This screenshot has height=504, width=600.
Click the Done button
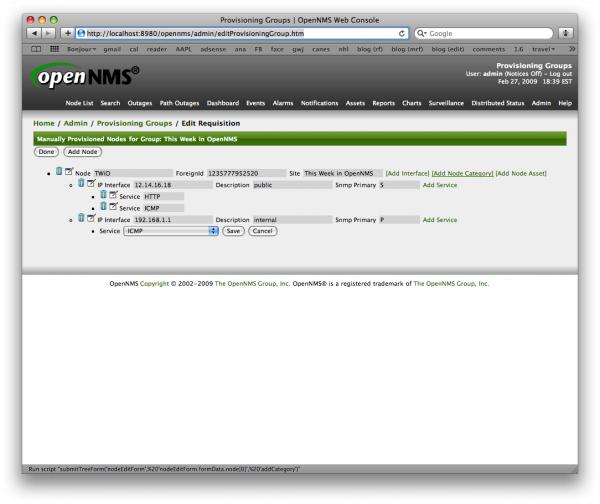46,152
